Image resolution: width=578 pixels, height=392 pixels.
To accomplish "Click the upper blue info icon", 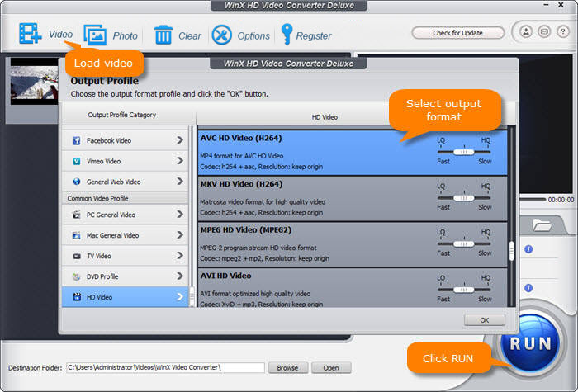I will tap(528, 249).
